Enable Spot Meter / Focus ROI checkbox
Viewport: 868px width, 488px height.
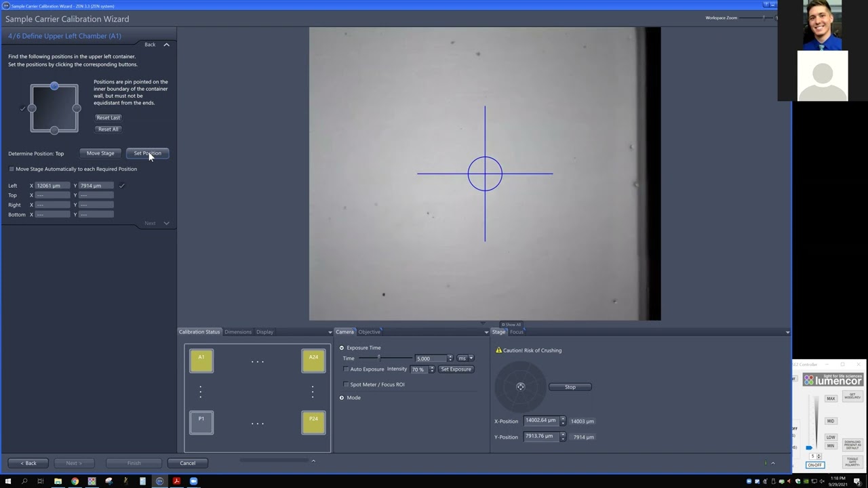tap(346, 384)
